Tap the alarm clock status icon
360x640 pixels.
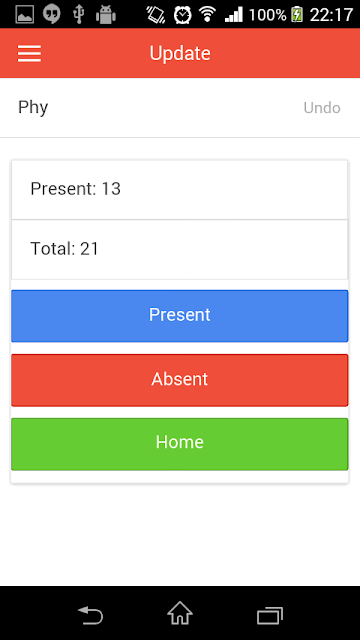[182, 15]
